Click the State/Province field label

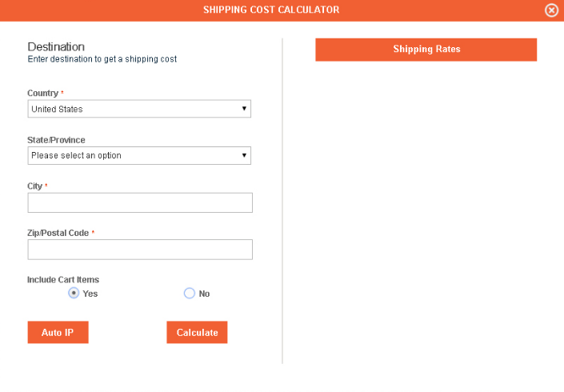click(56, 140)
